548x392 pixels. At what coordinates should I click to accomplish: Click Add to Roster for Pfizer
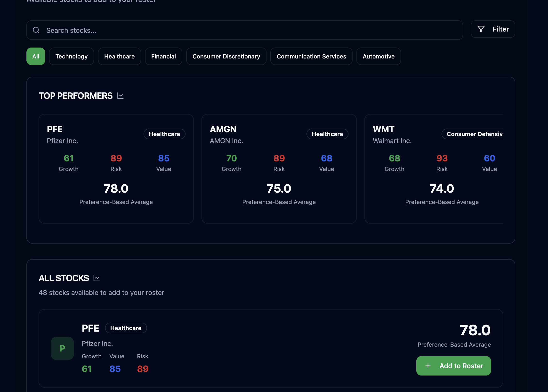[x=453, y=366]
